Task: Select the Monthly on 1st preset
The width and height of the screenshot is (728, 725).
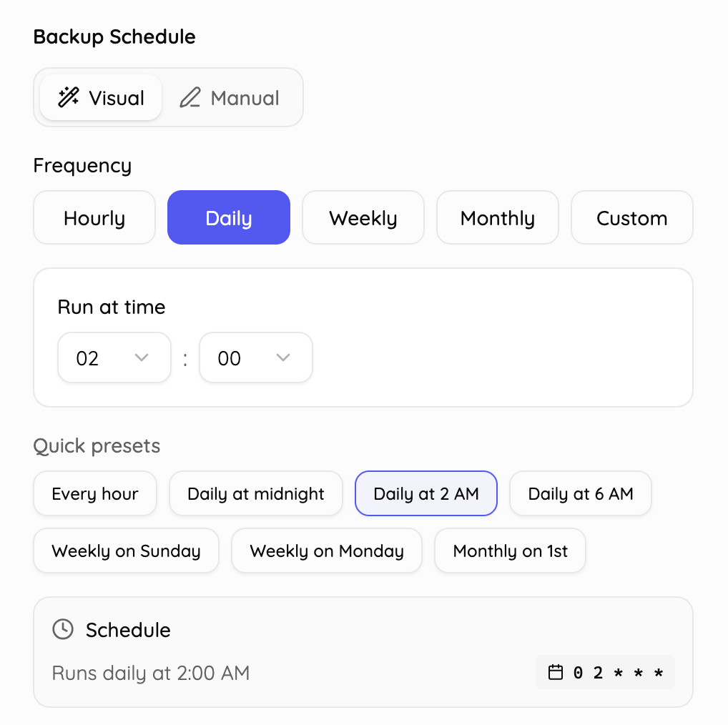Action: pos(510,551)
